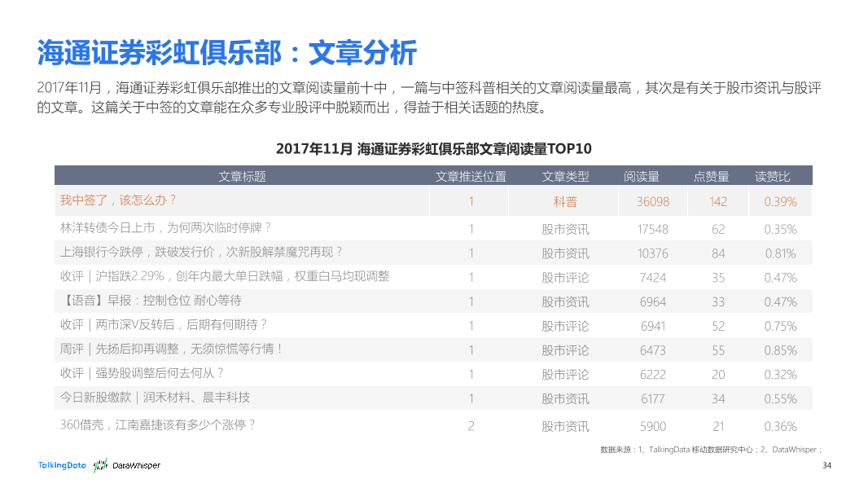Click read count 36098

(x=653, y=201)
